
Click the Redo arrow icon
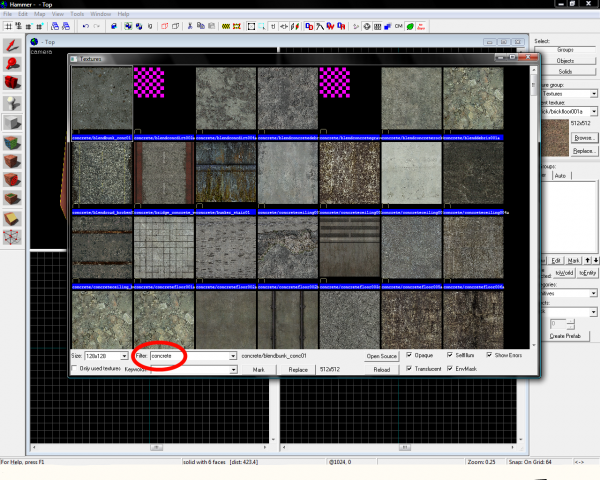click(x=96, y=26)
